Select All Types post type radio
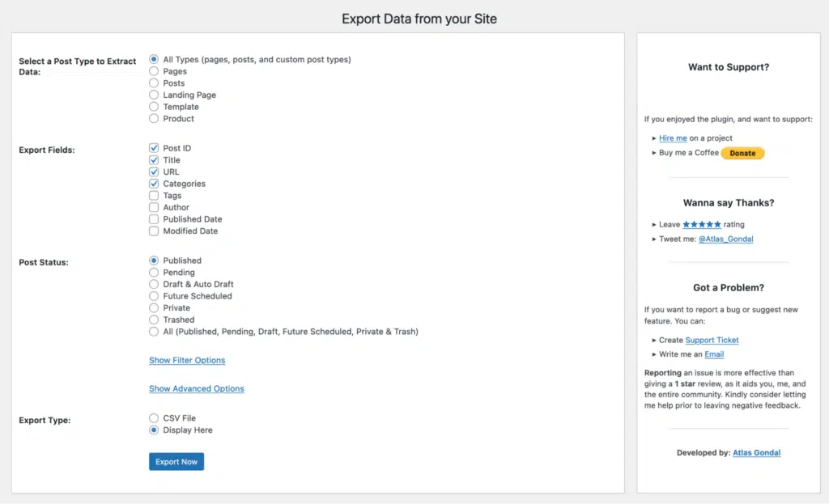The height and width of the screenshot is (504, 829). click(x=154, y=59)
